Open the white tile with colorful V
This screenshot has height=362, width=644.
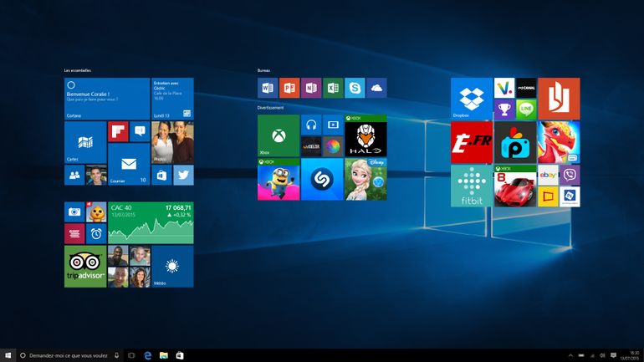click(504, 88)
